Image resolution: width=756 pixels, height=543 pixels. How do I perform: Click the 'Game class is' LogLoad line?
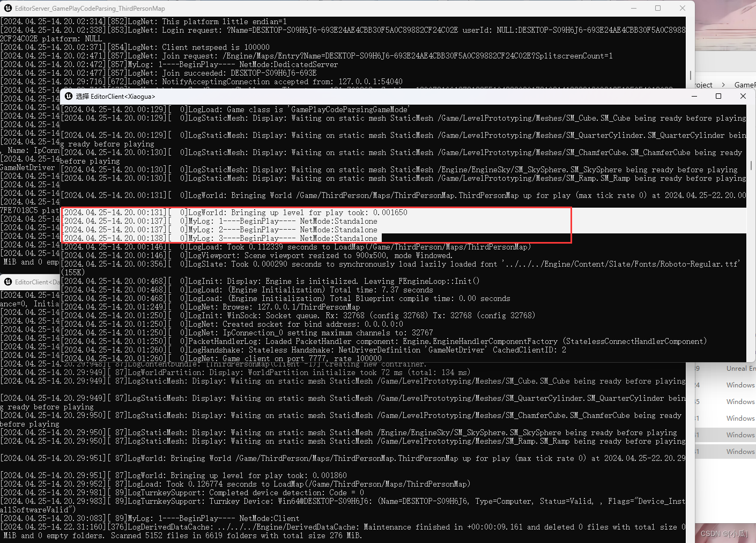[x=235, y=109]
